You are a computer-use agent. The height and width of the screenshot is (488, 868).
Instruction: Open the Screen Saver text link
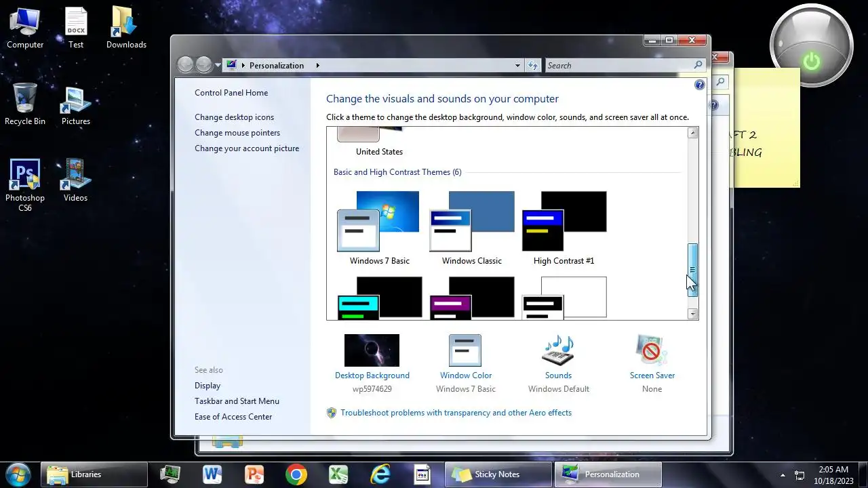point(652,375)
